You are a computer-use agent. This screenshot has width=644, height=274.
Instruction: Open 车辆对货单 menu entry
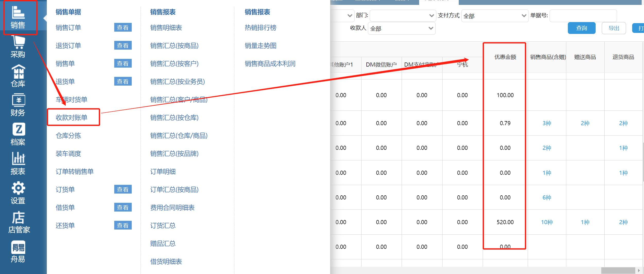[72, 99]
